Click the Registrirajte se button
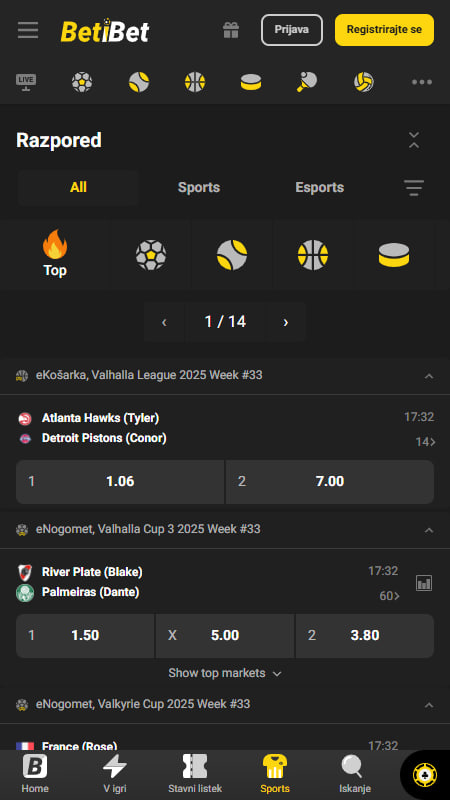Image resolution: width=450 pixels, height=800 pixels. coord(384,30)
